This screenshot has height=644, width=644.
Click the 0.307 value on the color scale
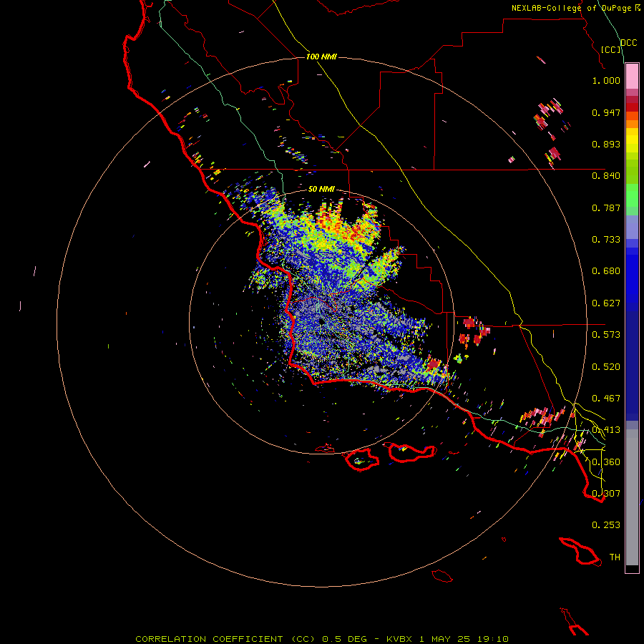click(x=606, y=494)
